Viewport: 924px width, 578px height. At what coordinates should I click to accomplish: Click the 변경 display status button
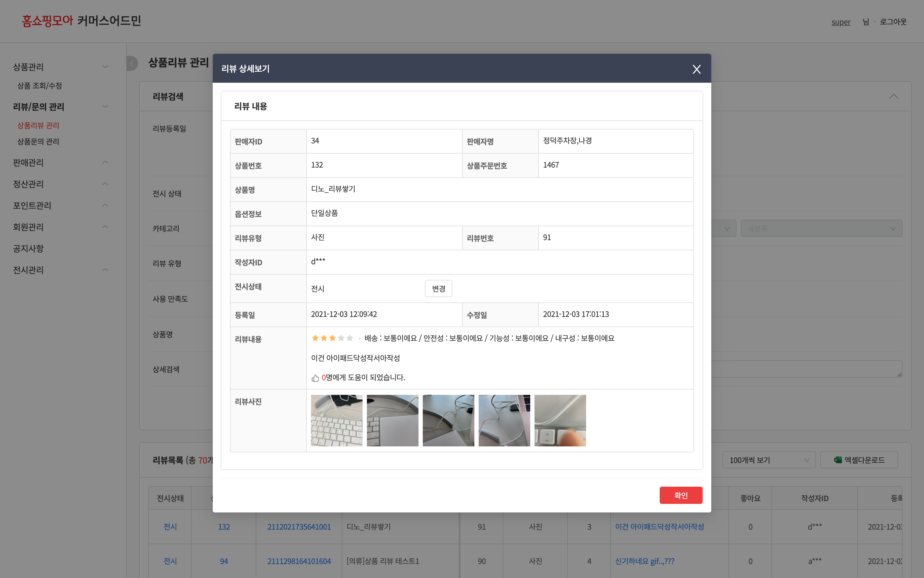click(x=438, y=289)
